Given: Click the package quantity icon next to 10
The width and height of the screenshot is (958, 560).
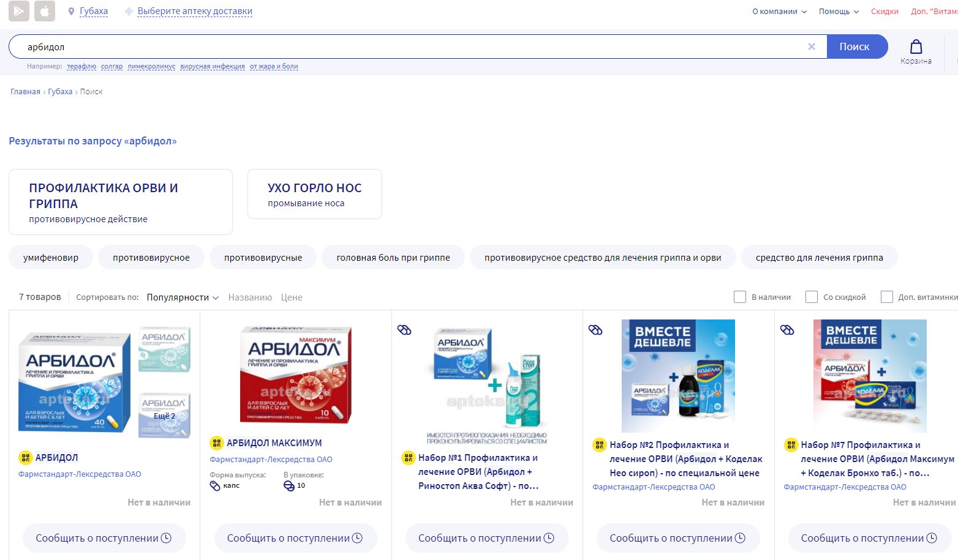Looking at the screenshot, I should click(289, 486).
